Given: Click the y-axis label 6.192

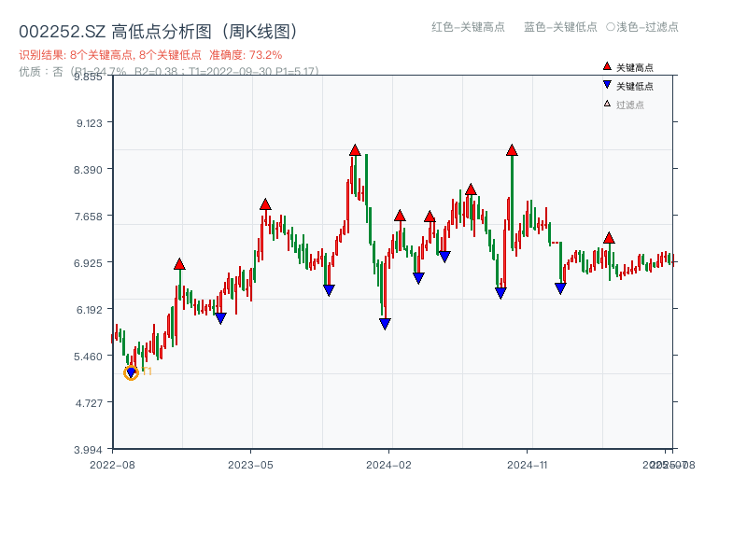Looking at the screenshot, I should click(x=89, y=310).
